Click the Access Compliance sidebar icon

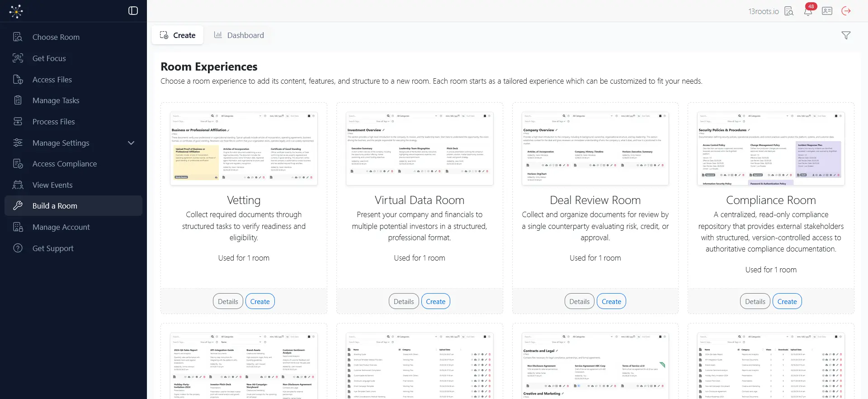[x=18, y=164]
